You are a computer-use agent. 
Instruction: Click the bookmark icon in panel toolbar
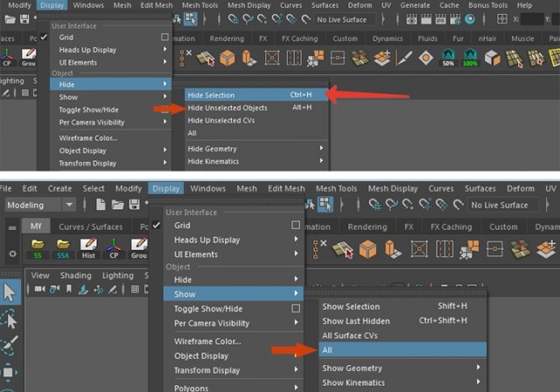click(x=69, y=289)
